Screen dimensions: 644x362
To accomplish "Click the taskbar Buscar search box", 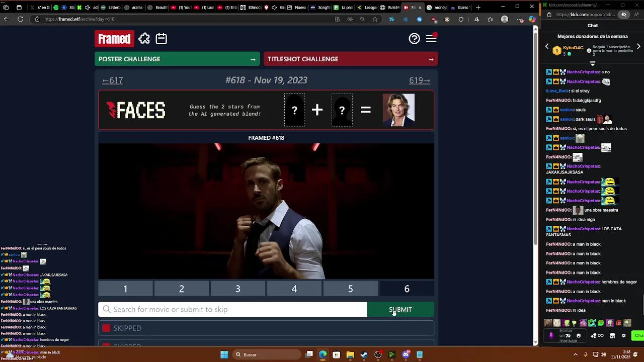I will 267,354.
